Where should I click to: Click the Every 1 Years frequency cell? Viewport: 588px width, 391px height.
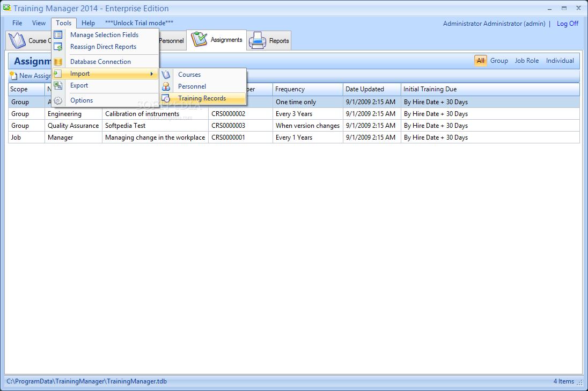tap(307, 137)
